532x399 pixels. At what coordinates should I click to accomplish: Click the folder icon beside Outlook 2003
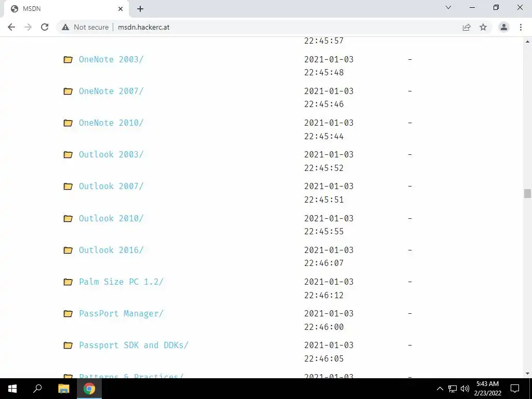pyautogui.click(x=68, y=155)
